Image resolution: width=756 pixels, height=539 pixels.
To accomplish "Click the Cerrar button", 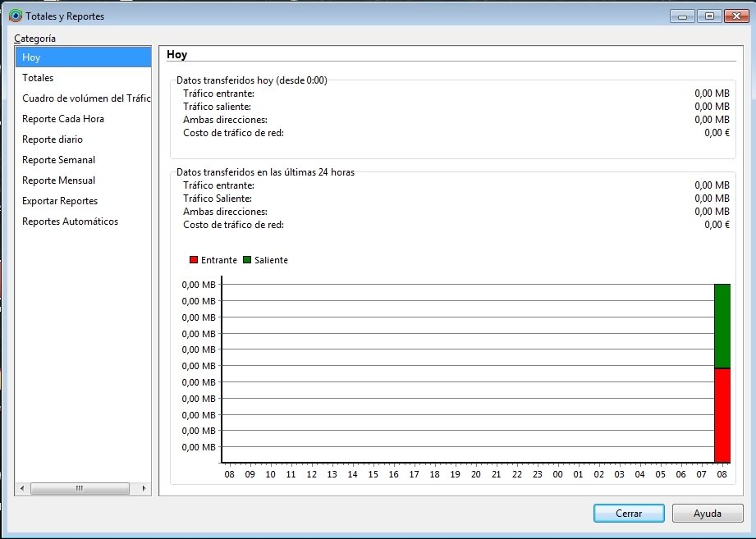I will click(x=629, y=514).
